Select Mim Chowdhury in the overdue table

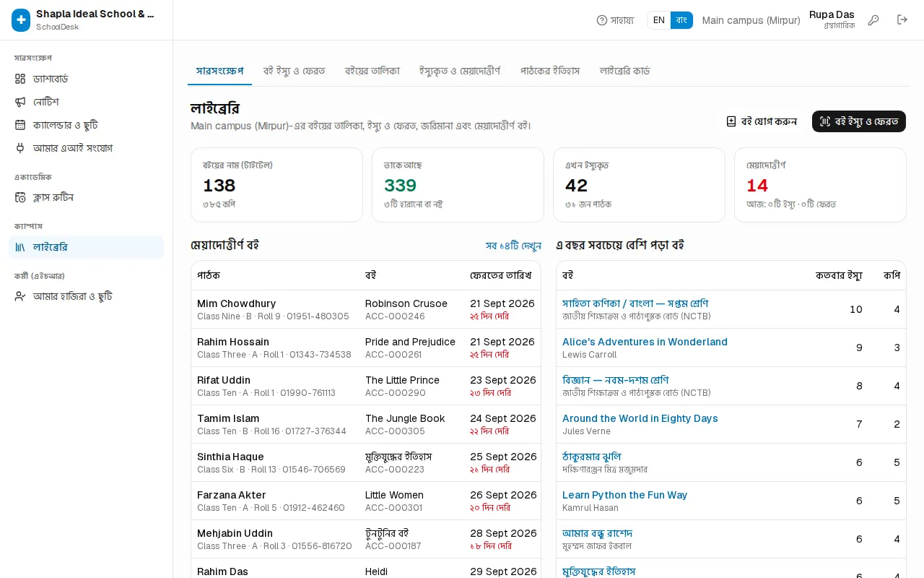pyautogui.click(x=236, y=303)
